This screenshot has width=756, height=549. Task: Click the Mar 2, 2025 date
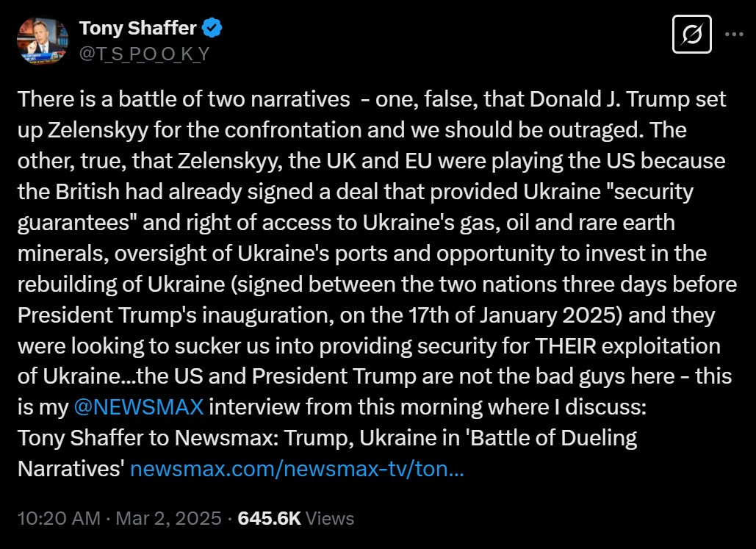169,518
